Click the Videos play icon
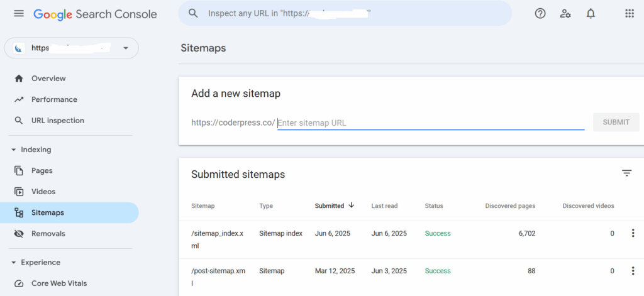The width and height of the screenshot is (644, 296). tap(19, 191)
